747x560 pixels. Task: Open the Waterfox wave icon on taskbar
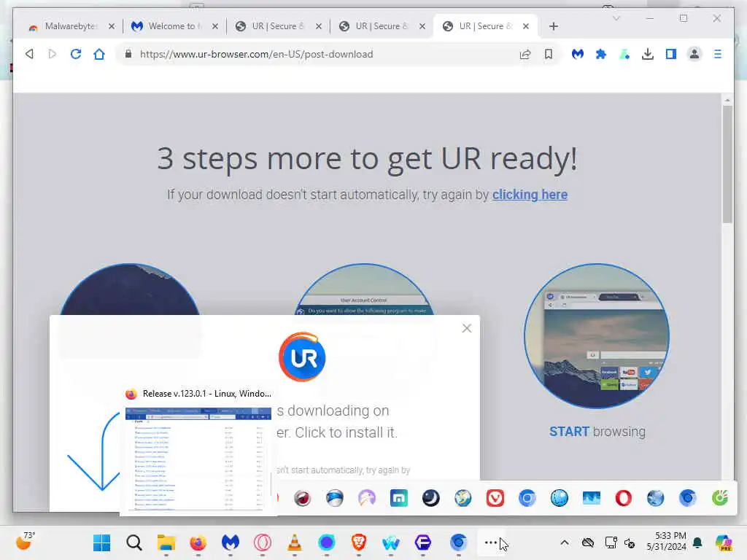tap(391, 542)
